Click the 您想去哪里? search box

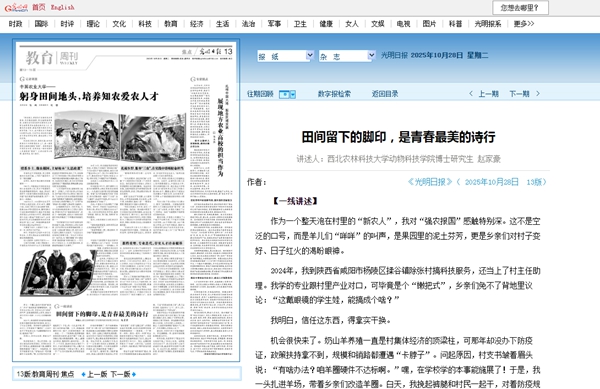(x=520, y=8)
